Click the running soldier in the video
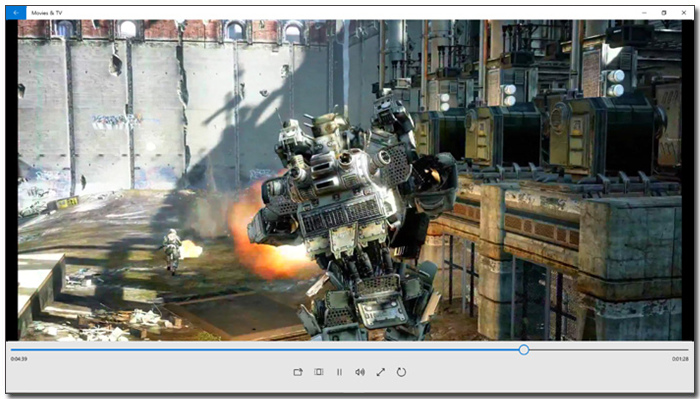The image size is (700, 399). 172,251
